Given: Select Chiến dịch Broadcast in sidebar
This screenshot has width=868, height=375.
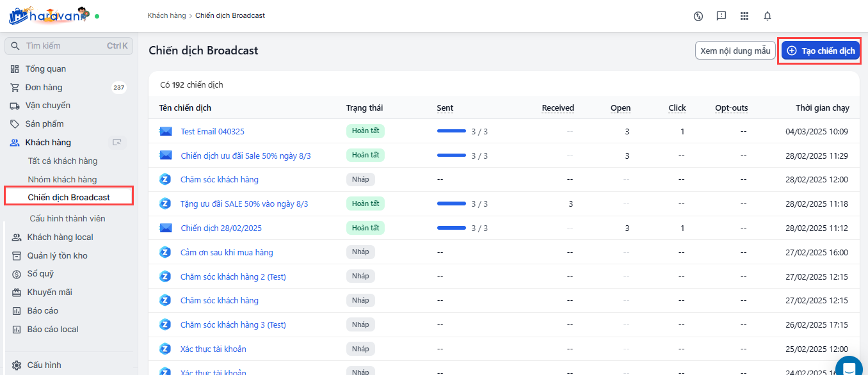Looking at the screenshot, I should pyautogui.click(x=68, y=197).
